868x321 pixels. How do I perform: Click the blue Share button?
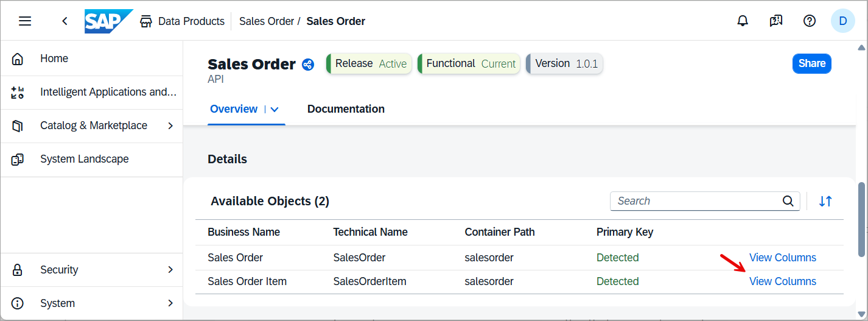point(812,63)
